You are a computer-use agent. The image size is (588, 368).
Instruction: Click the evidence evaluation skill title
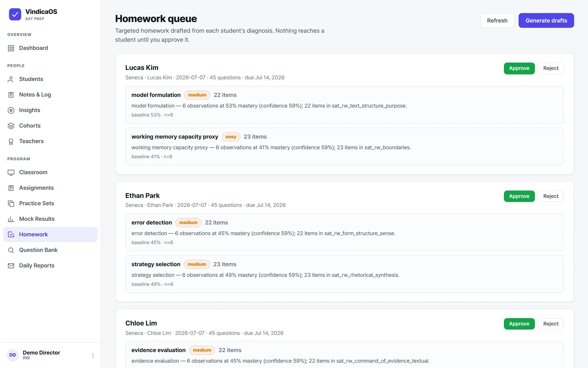coord(158,350)
